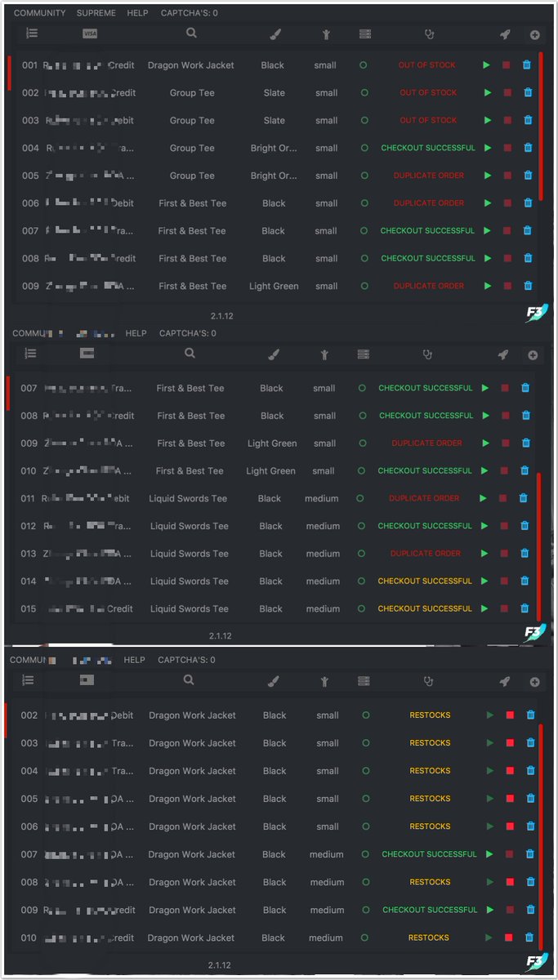Open the COMMUNITY menu left of SUPREME

coord(39,13)
